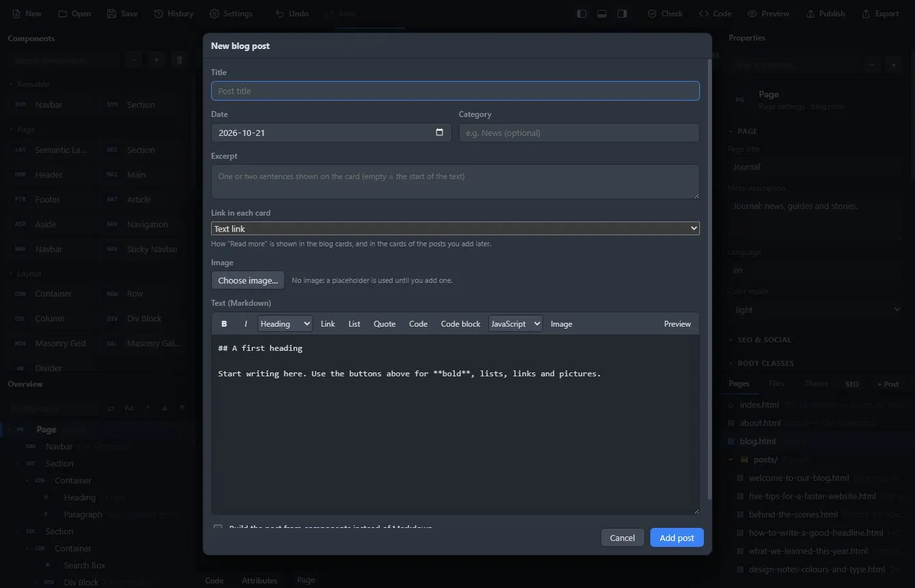Click the New icon in top toolbar

[x=16, y=14]
